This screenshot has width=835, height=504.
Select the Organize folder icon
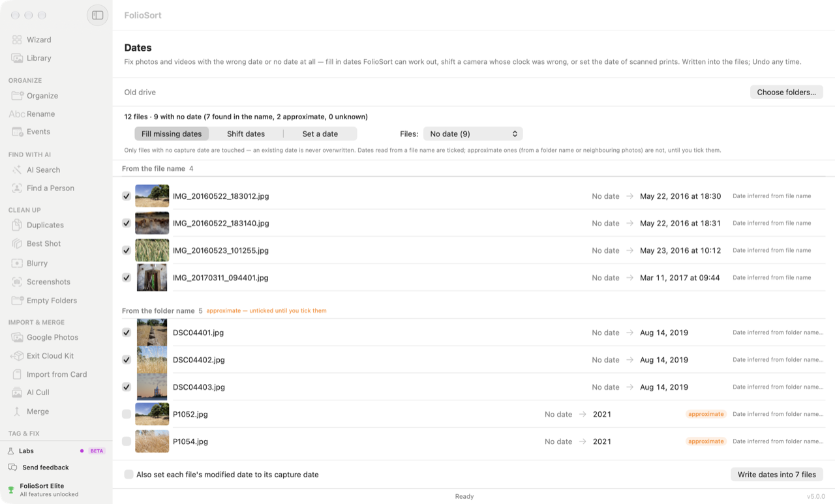17,96
